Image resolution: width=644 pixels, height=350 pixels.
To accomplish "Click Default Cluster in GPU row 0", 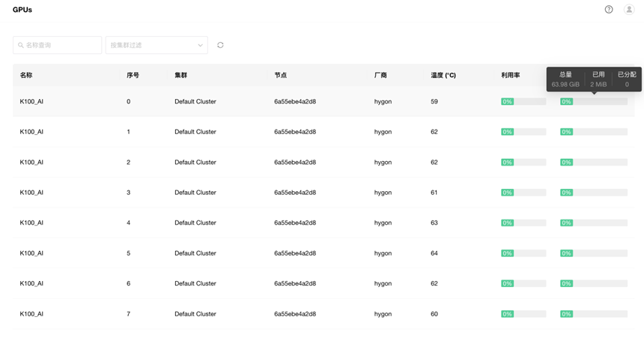I will [195, 102].
